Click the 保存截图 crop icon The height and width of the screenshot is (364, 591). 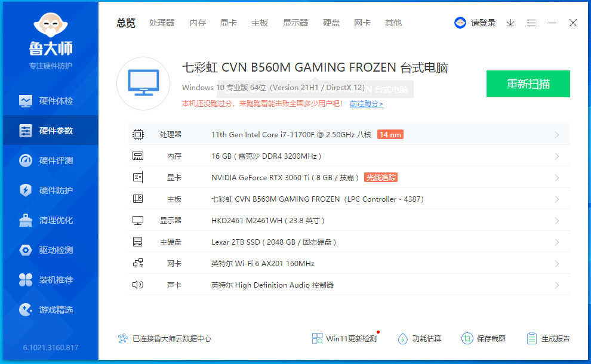coord(467,338)
